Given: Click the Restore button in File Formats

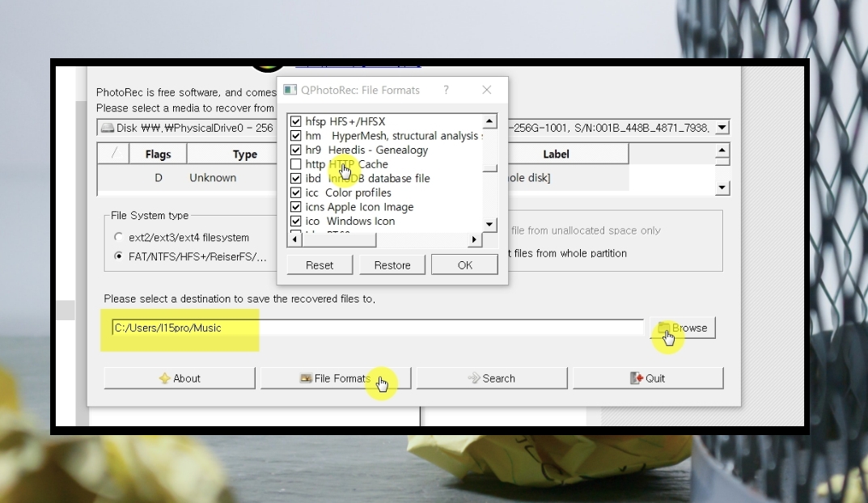Looking at the screenshot, I should pos(392,264).
